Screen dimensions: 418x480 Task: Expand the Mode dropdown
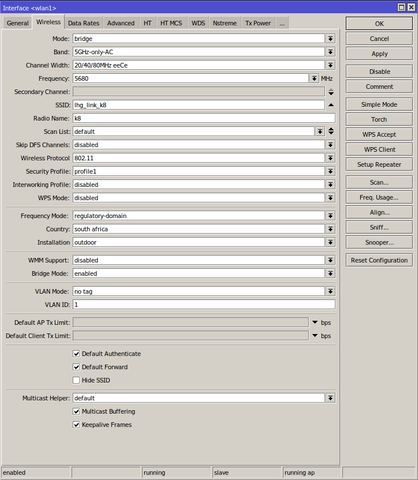coord(330,39)
